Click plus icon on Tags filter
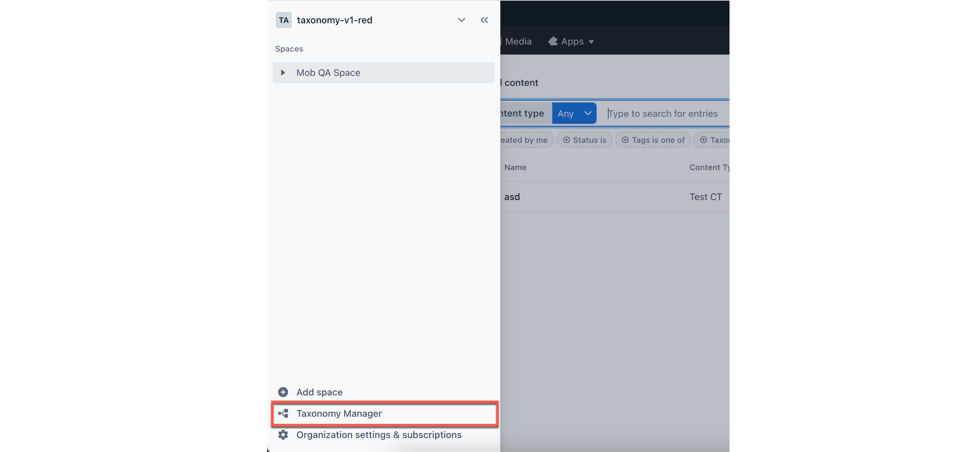The height and width of the screenshot is (452, 980). pyautogui.click(x=625, y=140)
